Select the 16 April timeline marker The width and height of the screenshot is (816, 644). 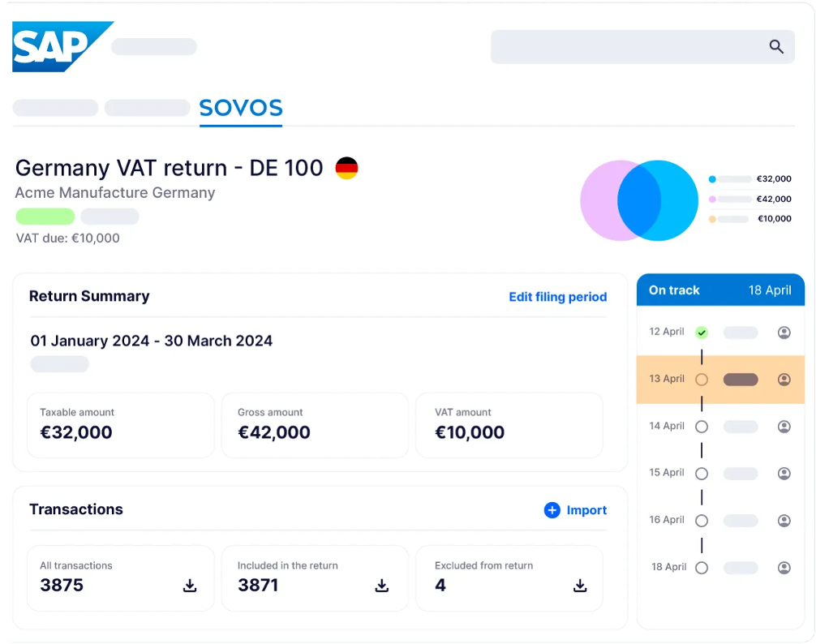(x=702, y=521)
